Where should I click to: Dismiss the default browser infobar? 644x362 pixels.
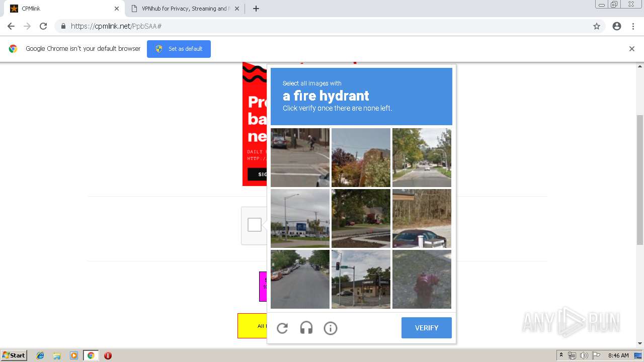632,49
